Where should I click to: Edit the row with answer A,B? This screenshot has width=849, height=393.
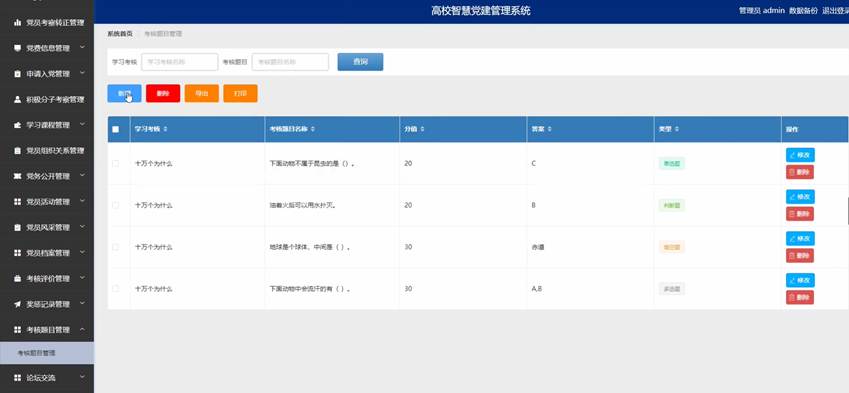point(800,280)
